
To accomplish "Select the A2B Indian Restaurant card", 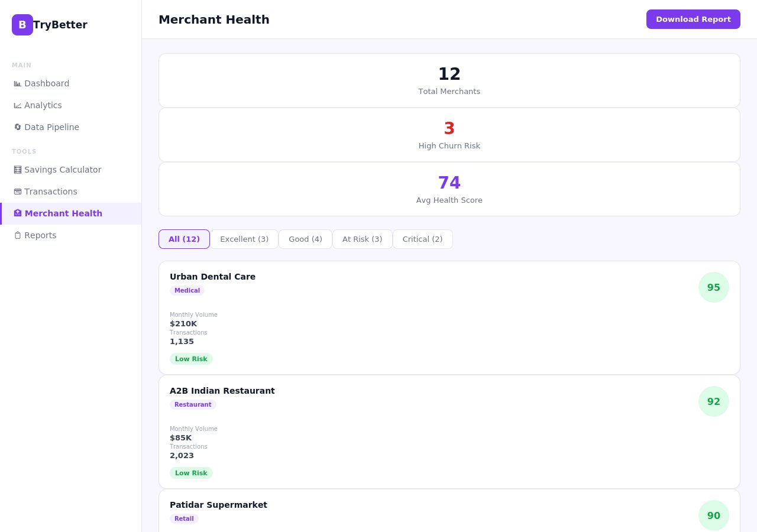I will pyautogui.click(x=449, y=432).
